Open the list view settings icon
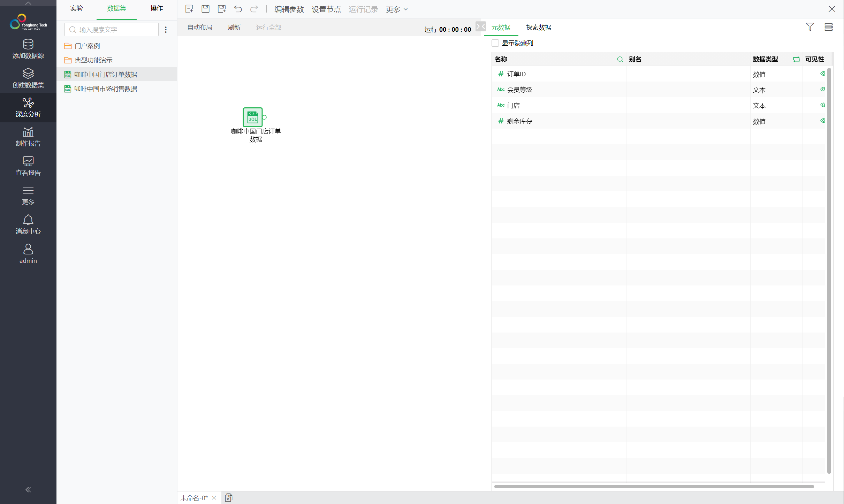Screen dimensions: 844x504 tap(829, 27)
